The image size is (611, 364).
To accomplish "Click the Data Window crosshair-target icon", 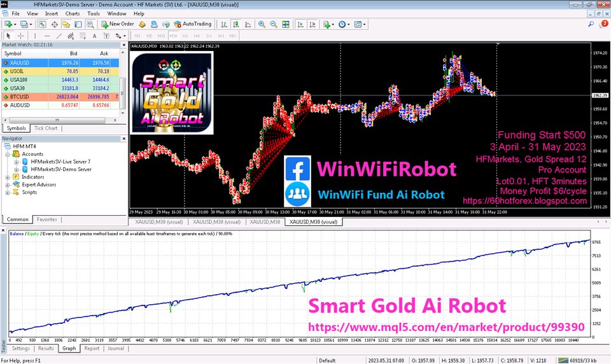I will pos(55,24).
